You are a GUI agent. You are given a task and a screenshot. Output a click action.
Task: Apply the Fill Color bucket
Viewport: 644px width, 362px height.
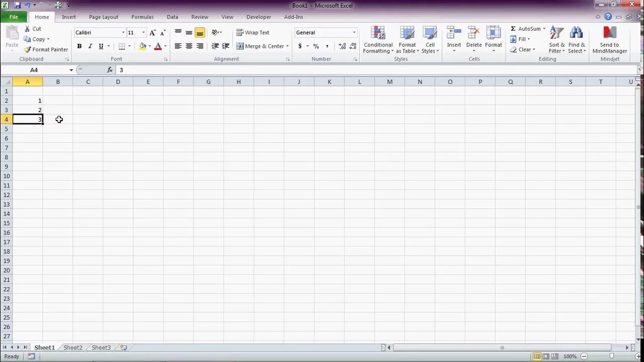pos(143,46)
